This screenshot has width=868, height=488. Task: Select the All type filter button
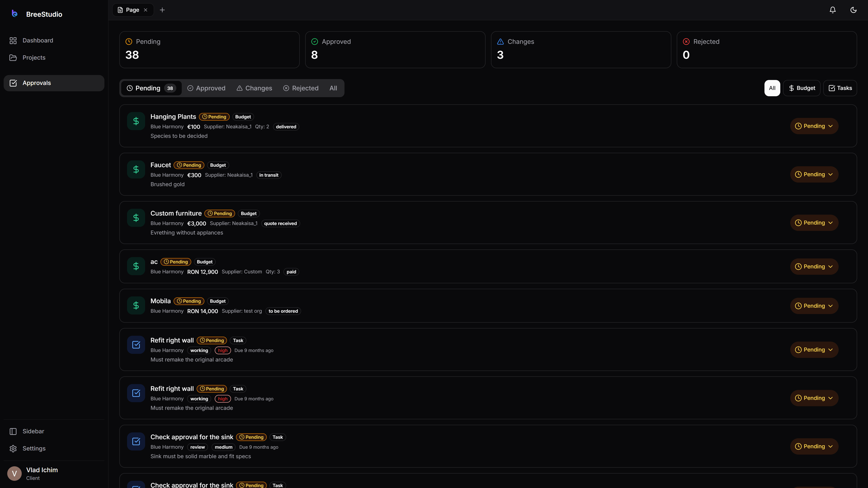(x=772, y=88)
